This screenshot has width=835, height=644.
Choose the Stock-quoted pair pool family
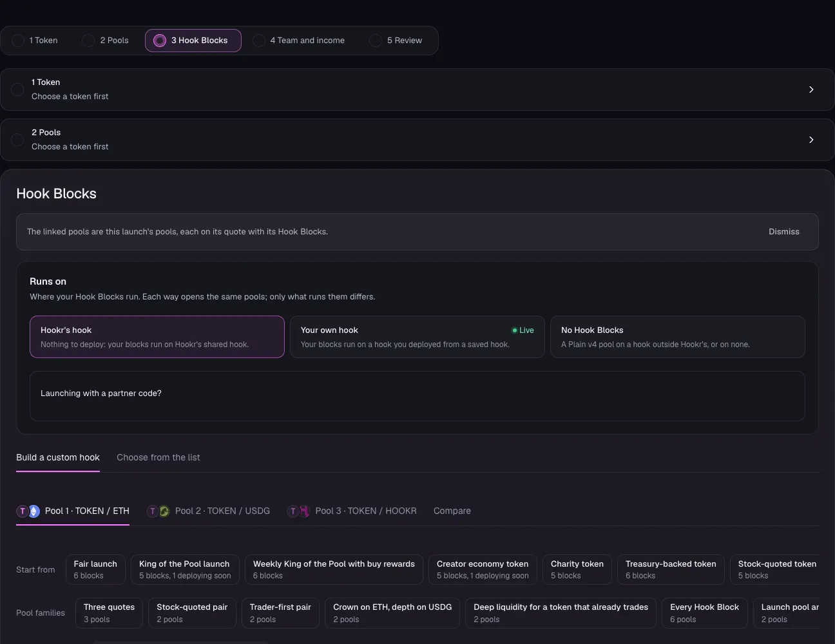(x=192, y=613)
